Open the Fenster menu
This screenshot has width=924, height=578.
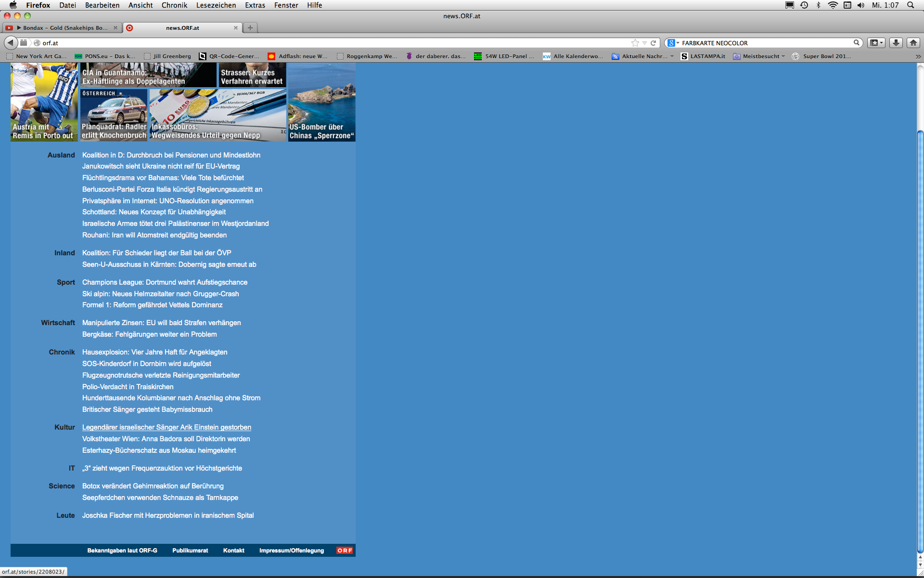(286, 5)
